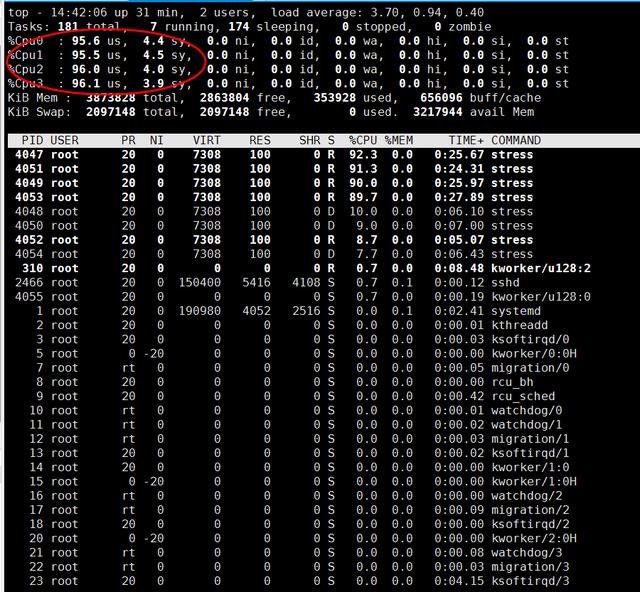
Task: Click the 2863804 free memory value
Action: [x=224, y=98]
